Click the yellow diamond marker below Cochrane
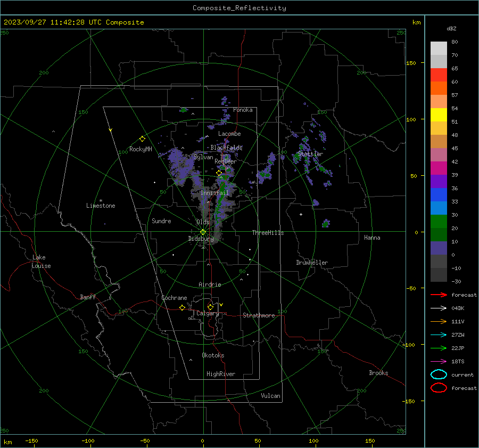 click(x=182, y=307)
